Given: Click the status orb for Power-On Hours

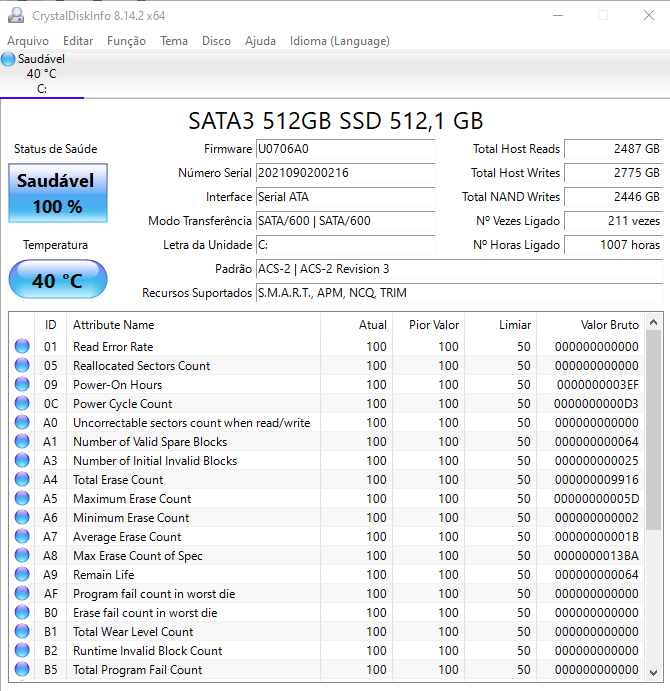Looking at the screenshot, I should click(22, 384).
